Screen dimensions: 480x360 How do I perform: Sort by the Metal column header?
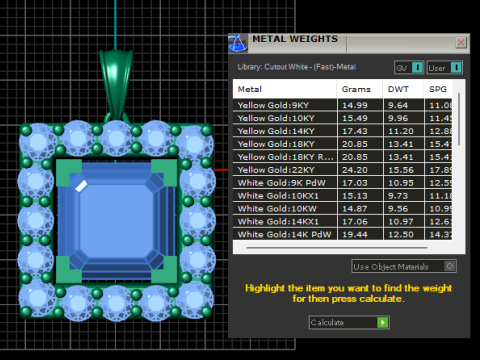(285, 89)
